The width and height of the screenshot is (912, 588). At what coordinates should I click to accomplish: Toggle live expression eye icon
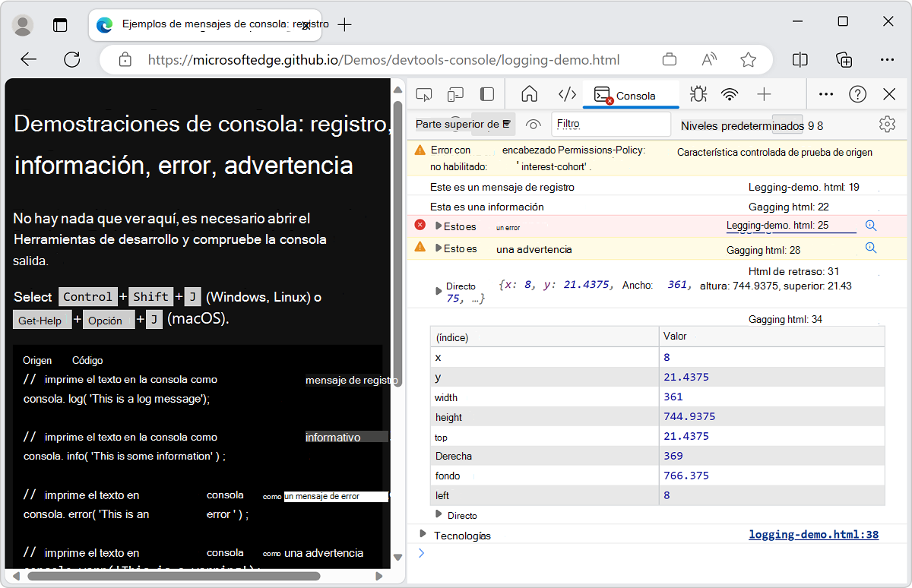point(533,125)
